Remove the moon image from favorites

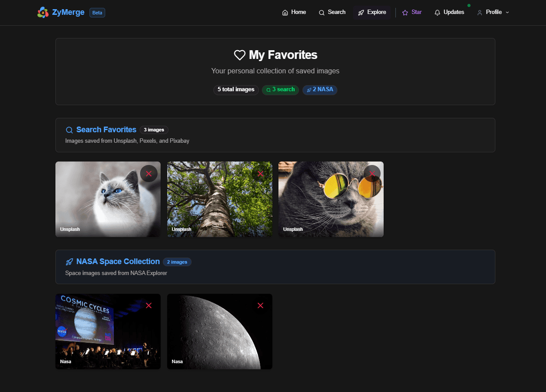point(261,306)
